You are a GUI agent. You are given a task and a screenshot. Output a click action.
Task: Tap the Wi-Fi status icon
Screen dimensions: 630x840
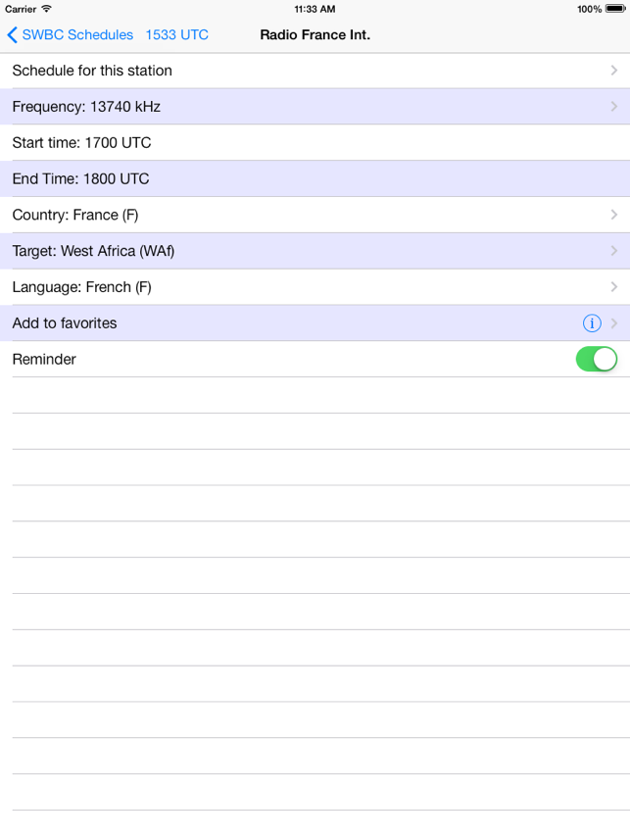coord(47,9)
